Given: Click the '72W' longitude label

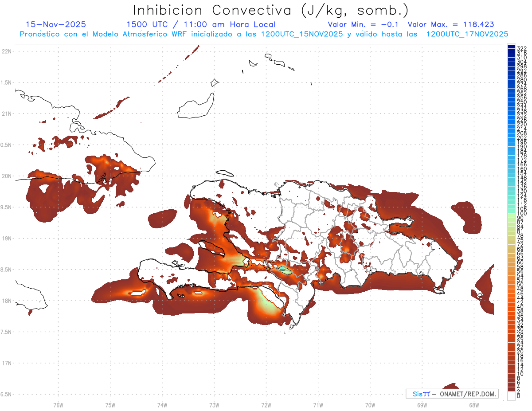Looking at the screenshot, I should (266, 404).
